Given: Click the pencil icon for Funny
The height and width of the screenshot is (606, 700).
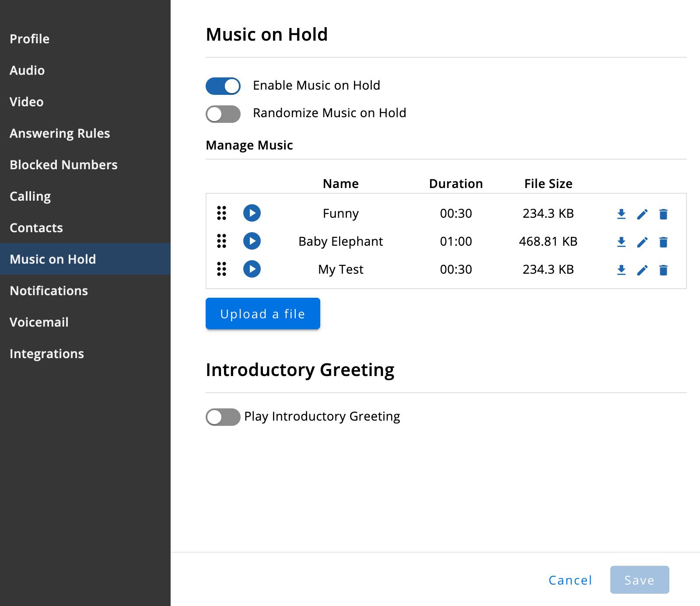Looking at the screenshot, I should click(x=642, y=214).
